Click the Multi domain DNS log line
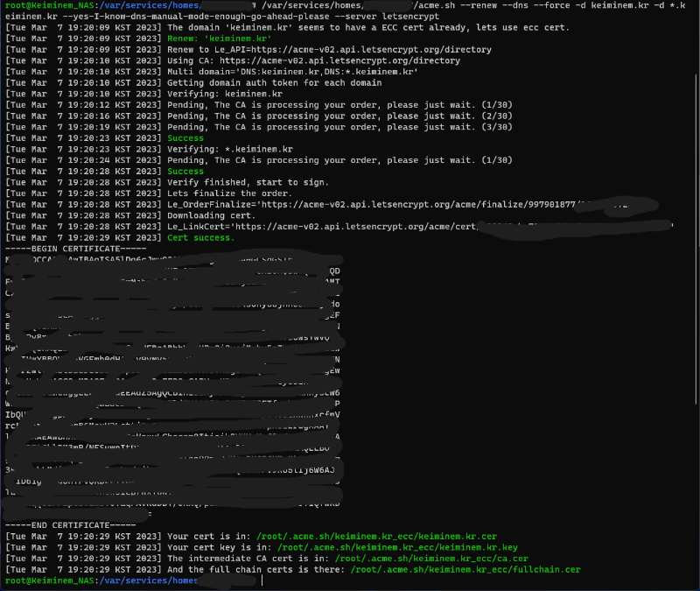Screen dimensions: 700x591 [x=292, y=72]
